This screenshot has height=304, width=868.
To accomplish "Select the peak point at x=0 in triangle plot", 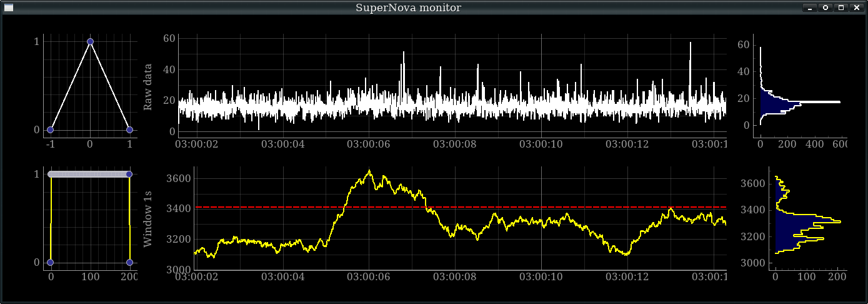I will pyautogui.click(x=90, y=41).
